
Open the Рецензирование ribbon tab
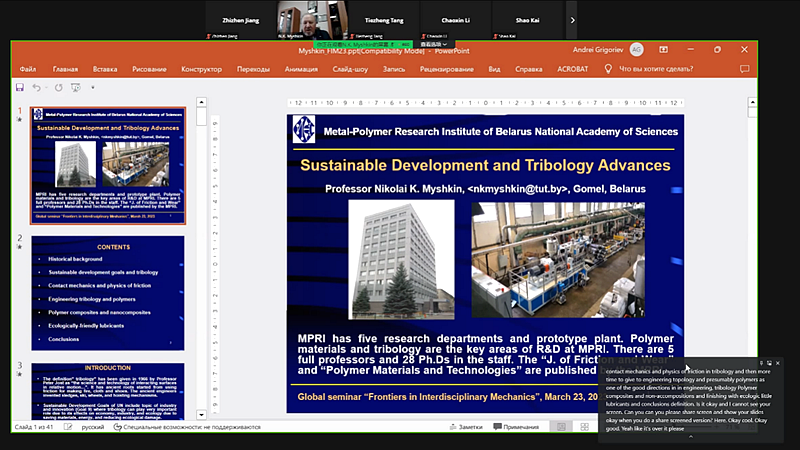click(x=447, y=69)
